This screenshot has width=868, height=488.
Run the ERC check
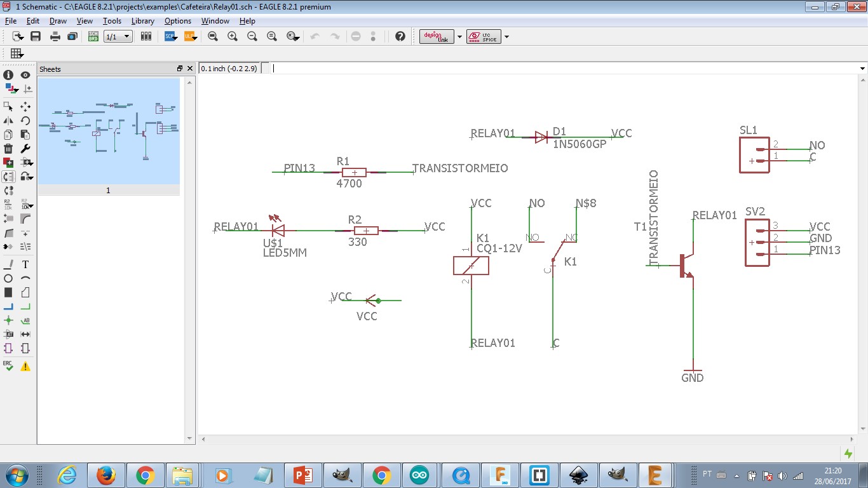pos(8,366)
